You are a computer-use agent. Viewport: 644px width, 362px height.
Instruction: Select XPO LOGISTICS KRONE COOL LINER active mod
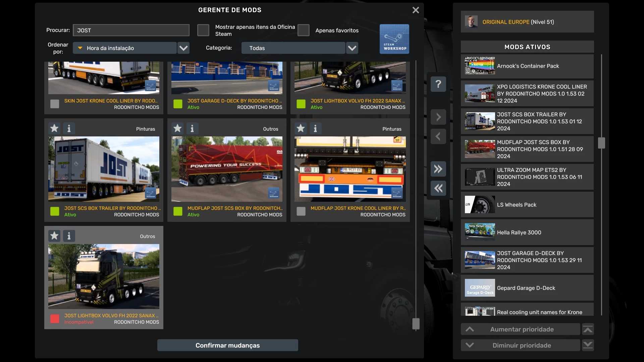click(527, 94)
